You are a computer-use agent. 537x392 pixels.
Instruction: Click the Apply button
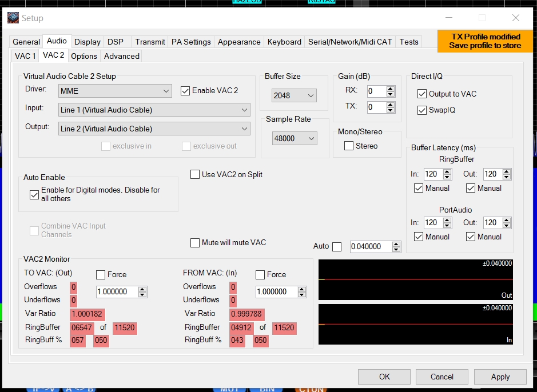[x=500, y=377]
